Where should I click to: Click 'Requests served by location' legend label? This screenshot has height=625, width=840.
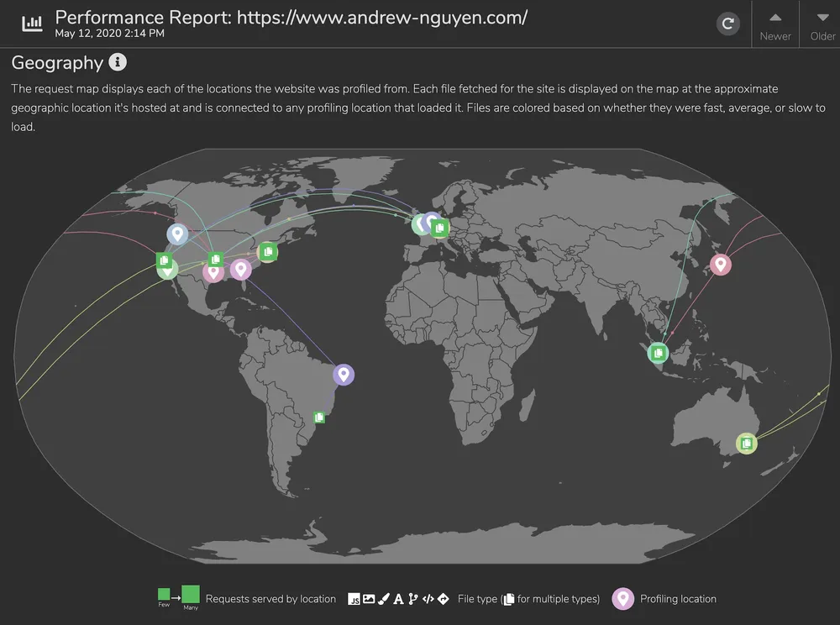coord(270,599)
